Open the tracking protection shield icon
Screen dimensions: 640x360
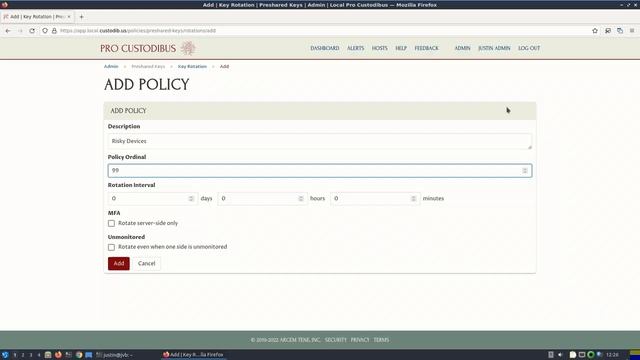pyautogui.click(x=45, y=31)
